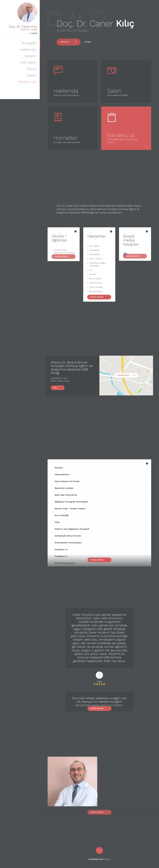This screenshot has width=159, height=868.
Task: Open the doctor's gallery photo
Action: coord(73,781)
